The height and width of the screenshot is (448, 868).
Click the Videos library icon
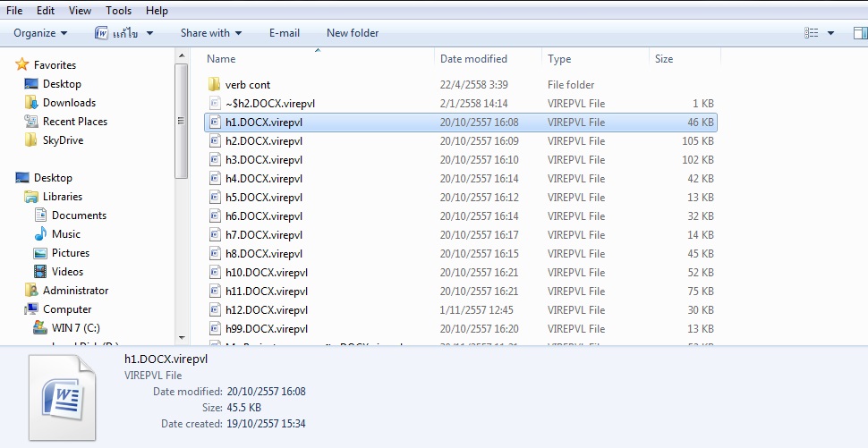(40, 272)
